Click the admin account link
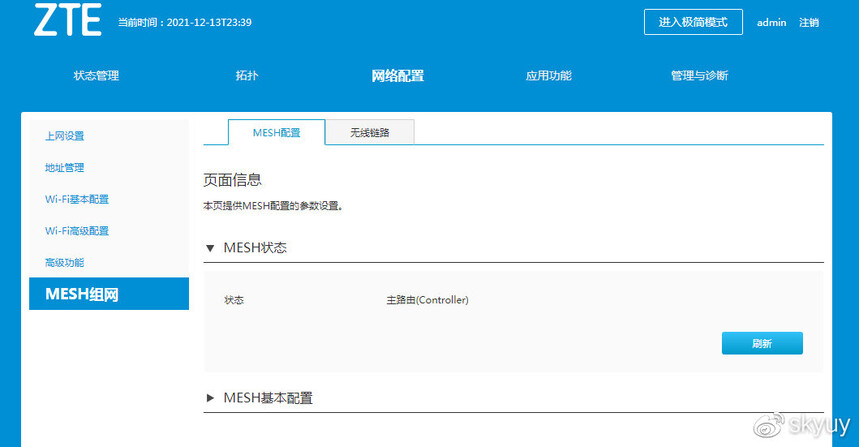The height and width of the screenshot is (447, 859). (771, 22)
